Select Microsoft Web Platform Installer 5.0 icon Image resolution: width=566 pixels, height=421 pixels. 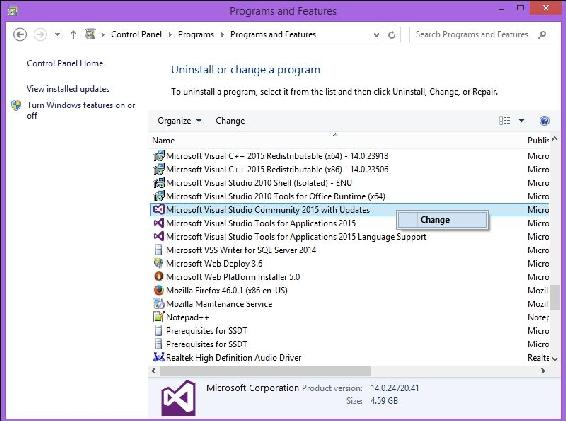click(x=159, y=277)
